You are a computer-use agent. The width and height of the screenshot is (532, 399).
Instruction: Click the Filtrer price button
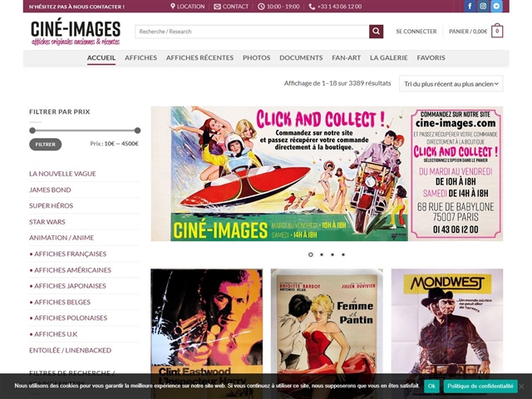tap(45, 144)
